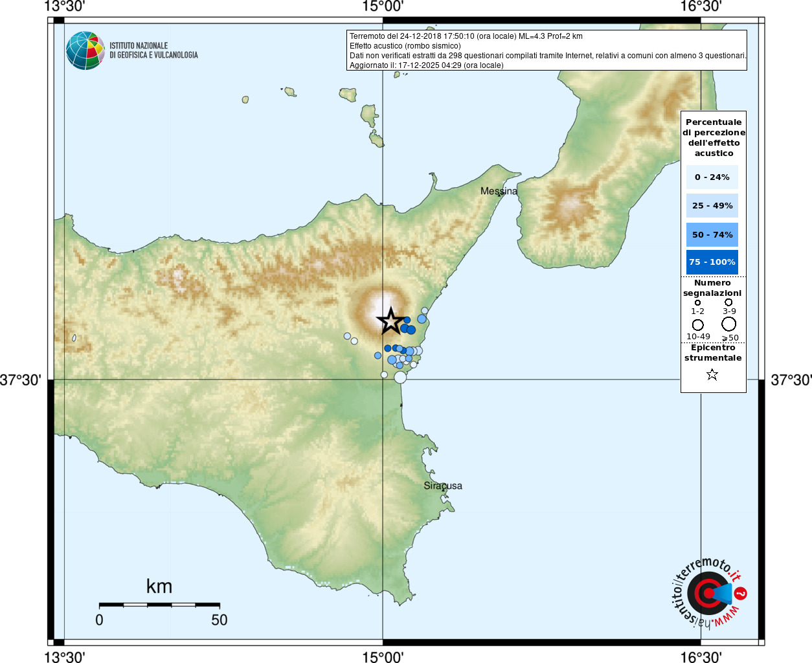Select the 25 - 49% legend swatch
Viewport: 812px width, 663px height.
click(712, 205)
